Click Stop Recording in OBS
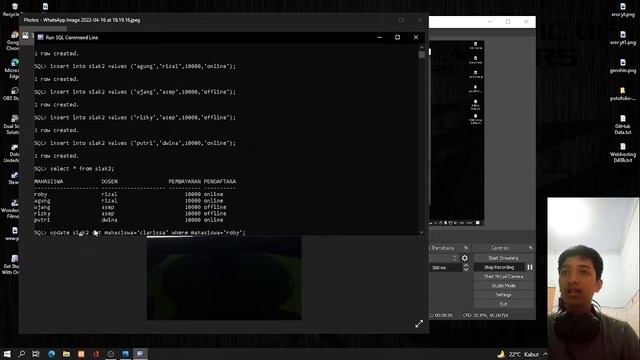The height and width of the screenshot is (360, 640). click(499, 267)
